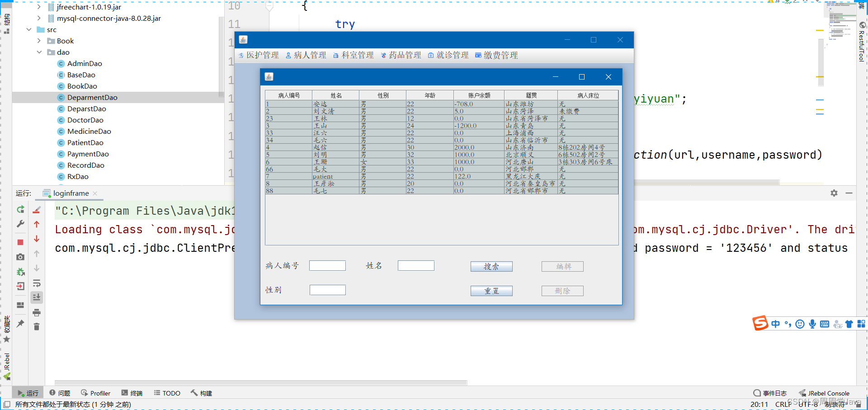868x410 pixels.
Task: Click the 病人编号 input field
Action: [x=327, y=265]
